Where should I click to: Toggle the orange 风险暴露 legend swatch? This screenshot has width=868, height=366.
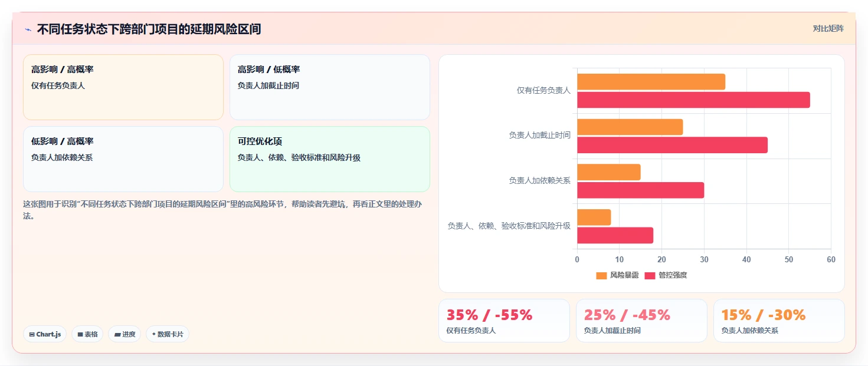[x=601, y=275]
